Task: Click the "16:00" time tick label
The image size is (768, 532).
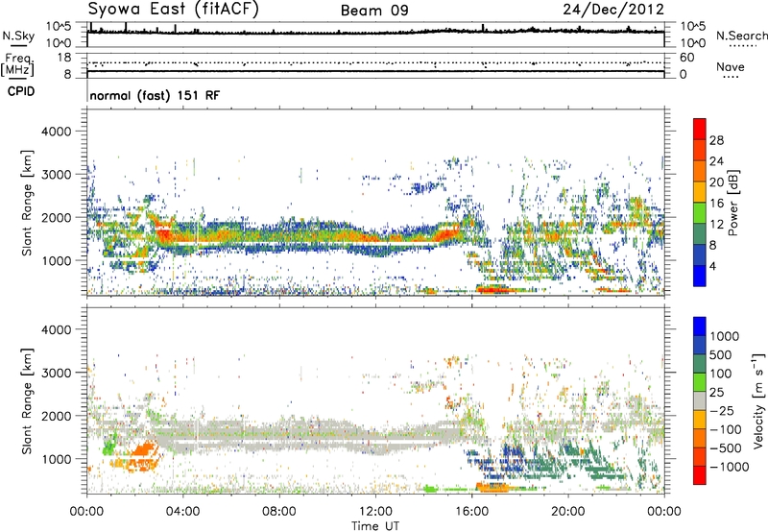Action: [471, 512]
